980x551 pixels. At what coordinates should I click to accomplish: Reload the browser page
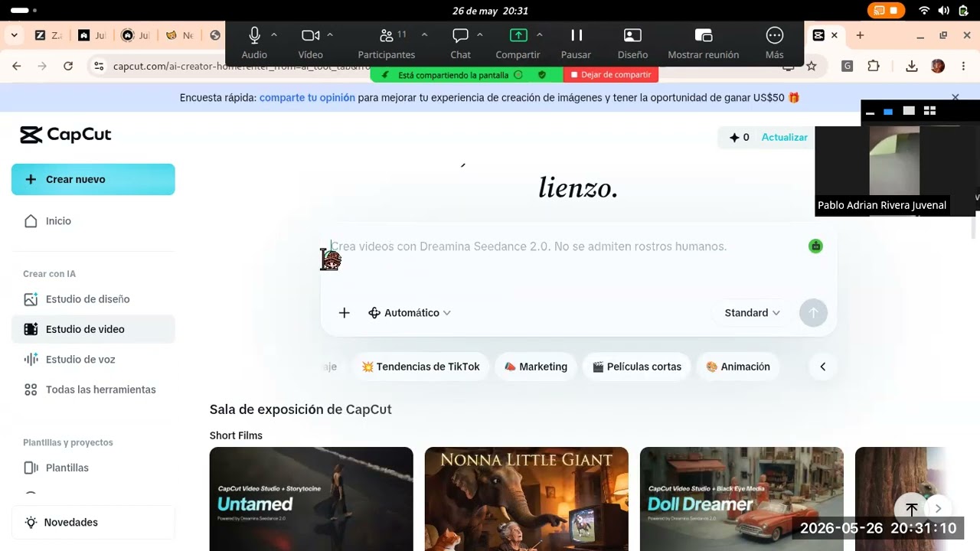coord(68,67)
